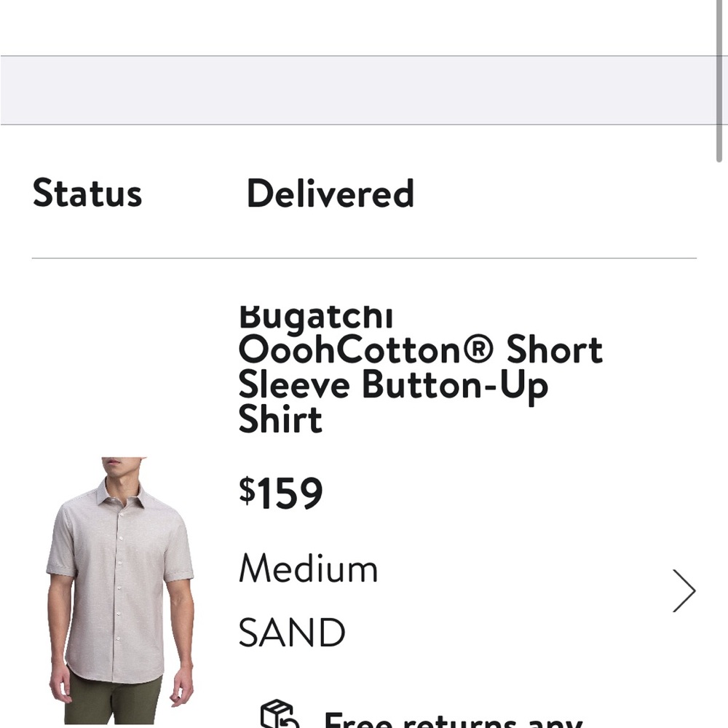Open the SAND color selector
The height and width of the screenshot is (728, 728).
[292, 630]
